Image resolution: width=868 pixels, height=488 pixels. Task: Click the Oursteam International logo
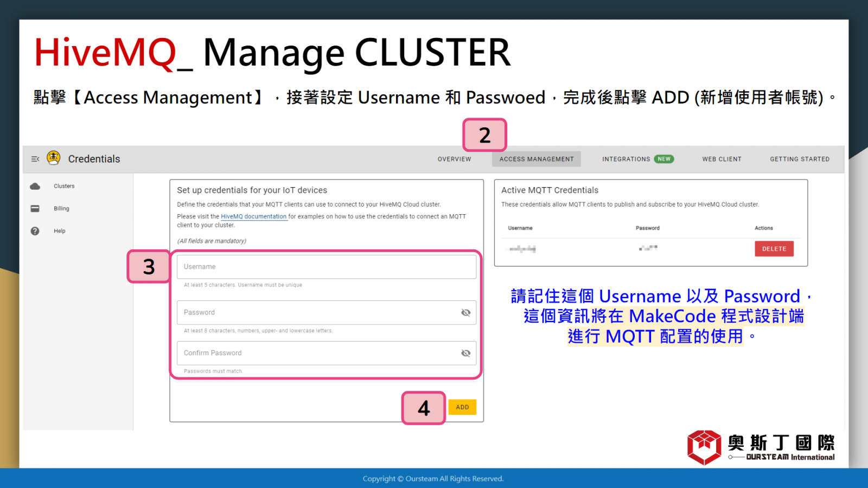pos(761,448)
